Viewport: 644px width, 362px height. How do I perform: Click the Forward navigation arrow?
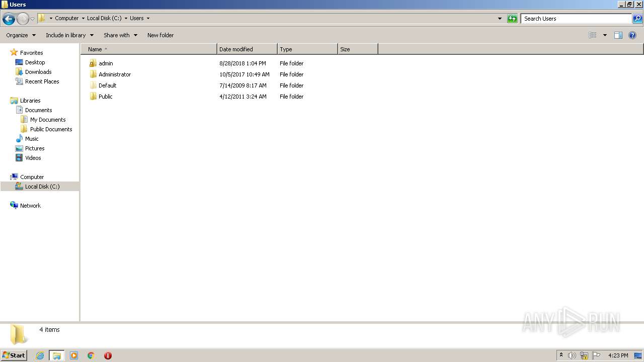23,19
